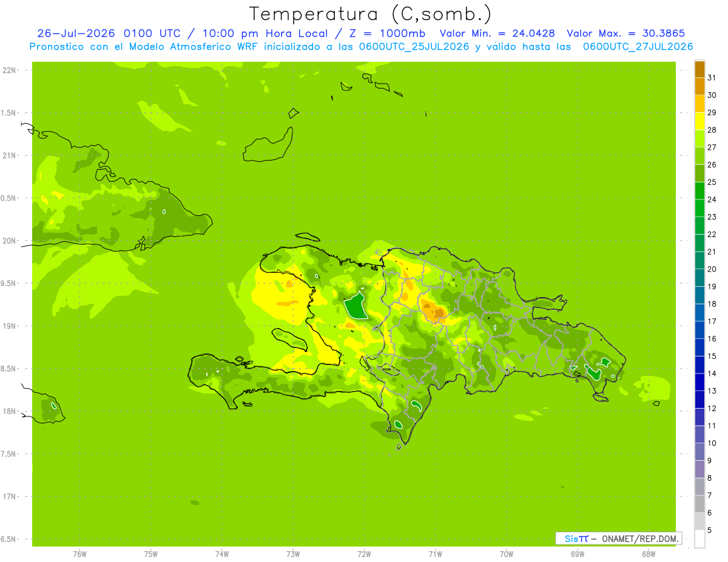Click the 73W longitude axis label

tap(293, 554)
